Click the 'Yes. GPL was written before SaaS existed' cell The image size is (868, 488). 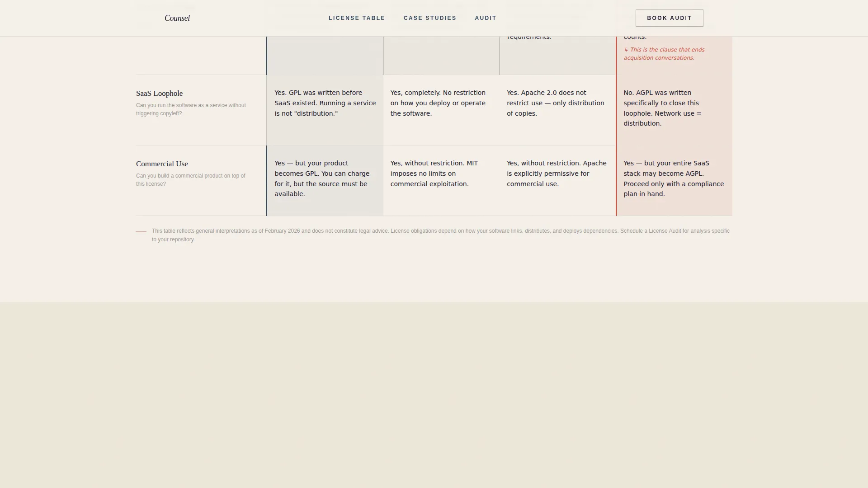click(325, 110)
